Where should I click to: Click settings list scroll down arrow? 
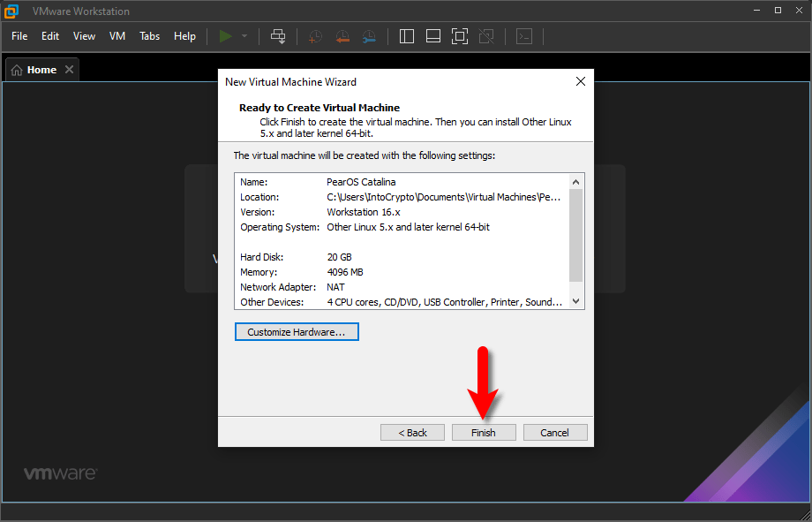click(575, 301)
